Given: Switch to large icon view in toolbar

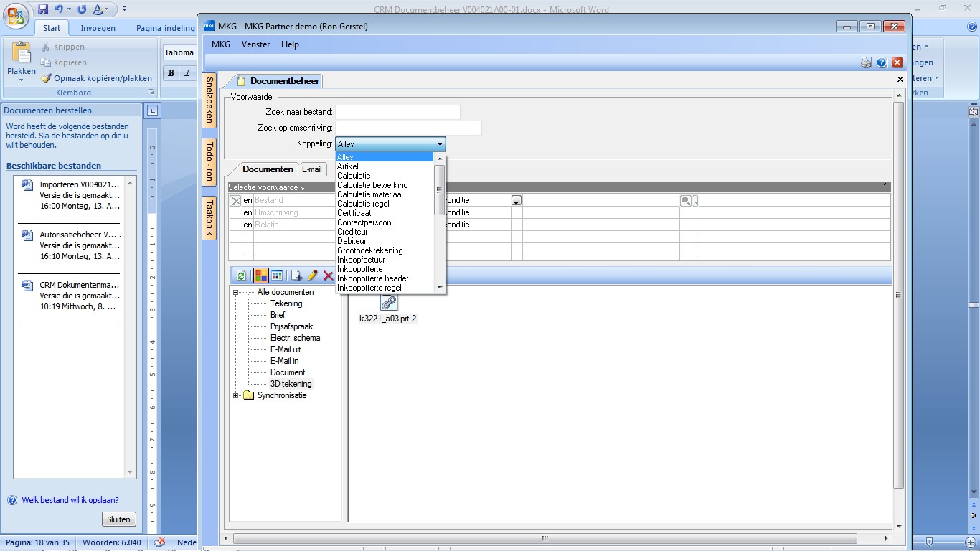Looking at the screenshot, I should 261,275.
